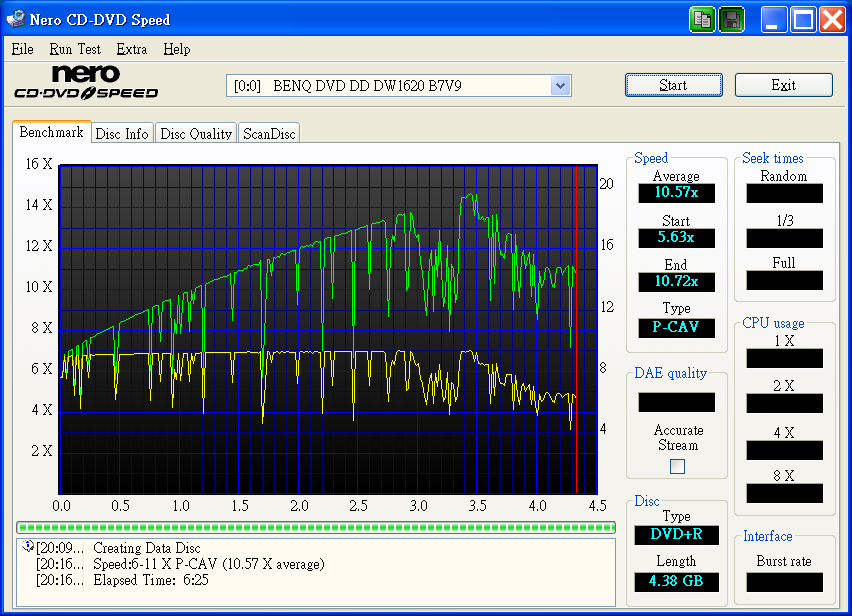Enable the Accurate Stream checkbox
This screenshot has width=852, height=616.
point(677,466)
